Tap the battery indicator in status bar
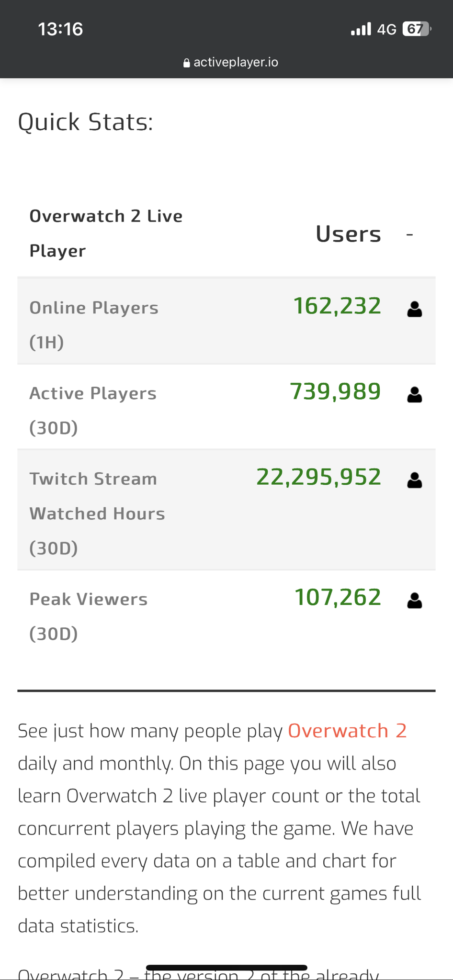Image resolution: width=453 pixels, height=980 pixels. 417,29
